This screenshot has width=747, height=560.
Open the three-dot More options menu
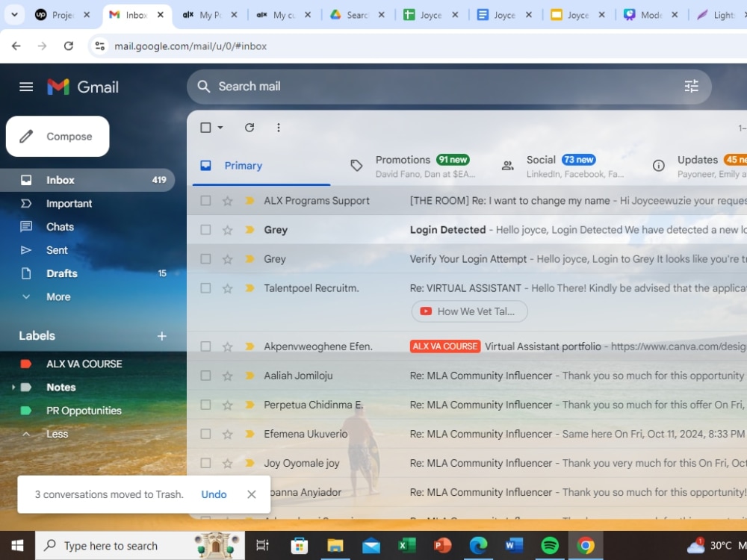coord(278,128)
